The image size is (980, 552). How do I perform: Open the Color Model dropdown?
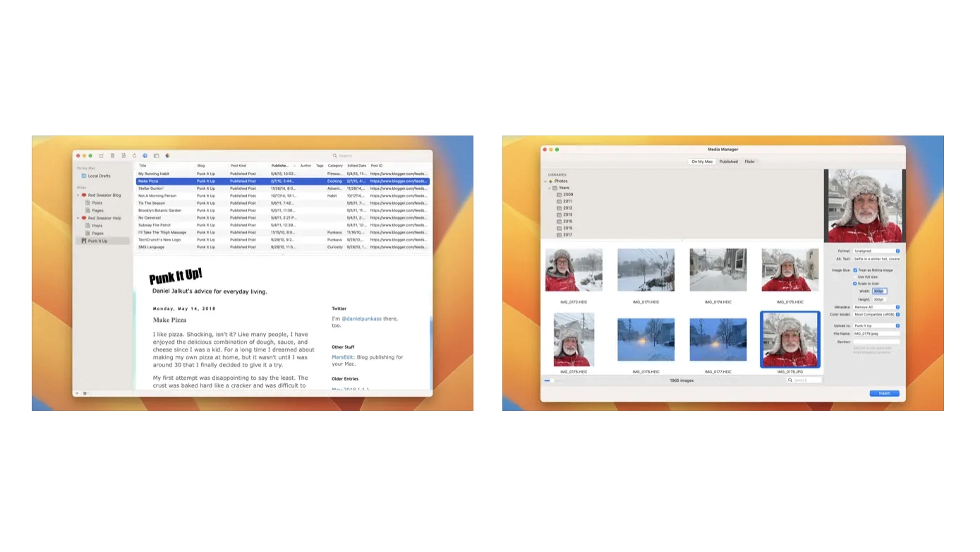(x=876, y=314)
